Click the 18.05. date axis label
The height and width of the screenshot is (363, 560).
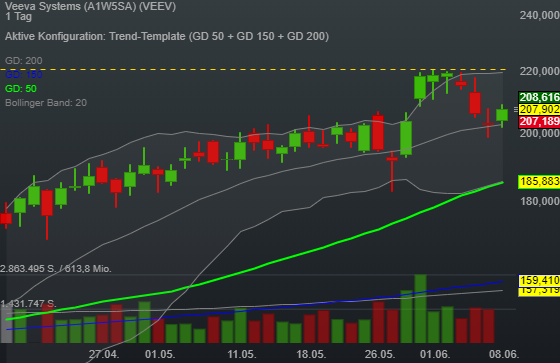[x=311, y=354]
